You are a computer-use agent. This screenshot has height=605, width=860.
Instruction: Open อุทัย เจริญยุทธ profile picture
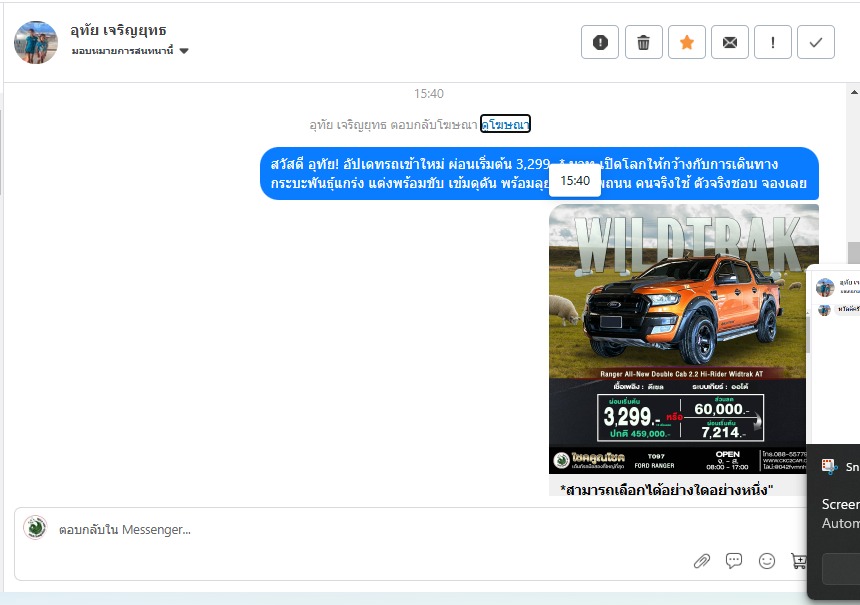[36, 43]
